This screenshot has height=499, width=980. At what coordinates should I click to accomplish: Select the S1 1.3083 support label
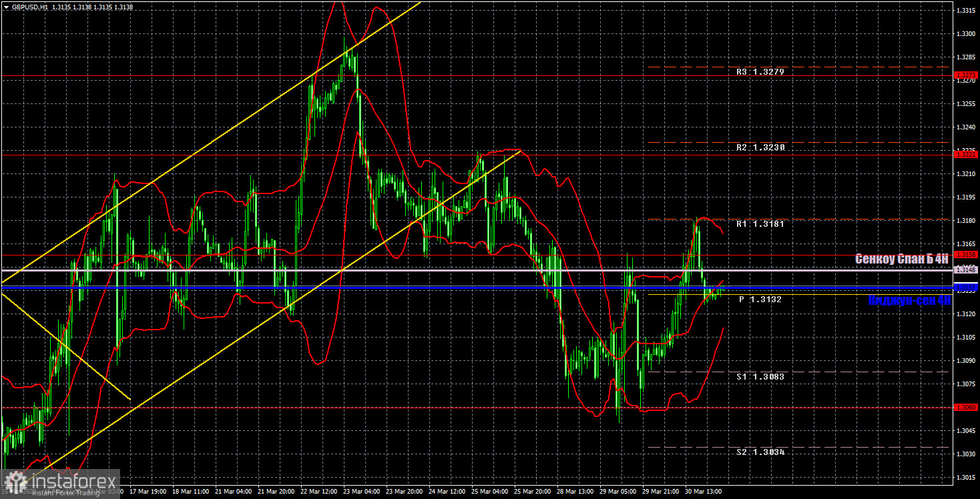tap(760, 377)
